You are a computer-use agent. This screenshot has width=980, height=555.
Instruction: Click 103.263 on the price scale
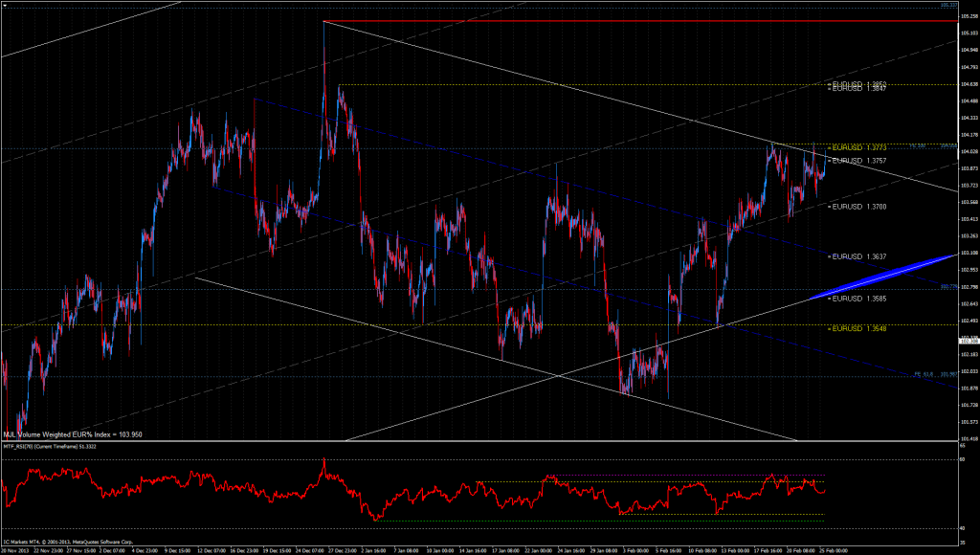pyautogui.click(x=969, y=235)
